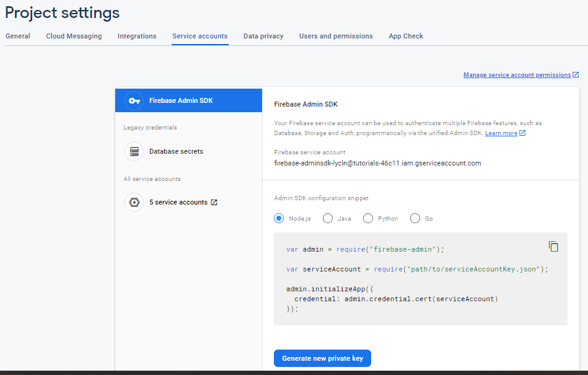Viewport: 588px width, 375px height.
Task: Click the external link icon after Learn more
Action: [x=522, y=133]
